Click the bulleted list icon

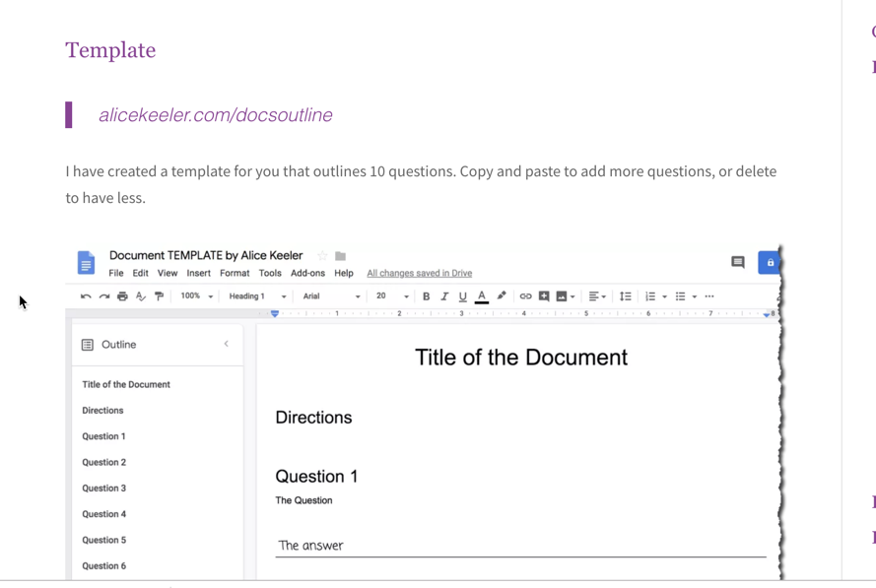(x=680, y=296)
